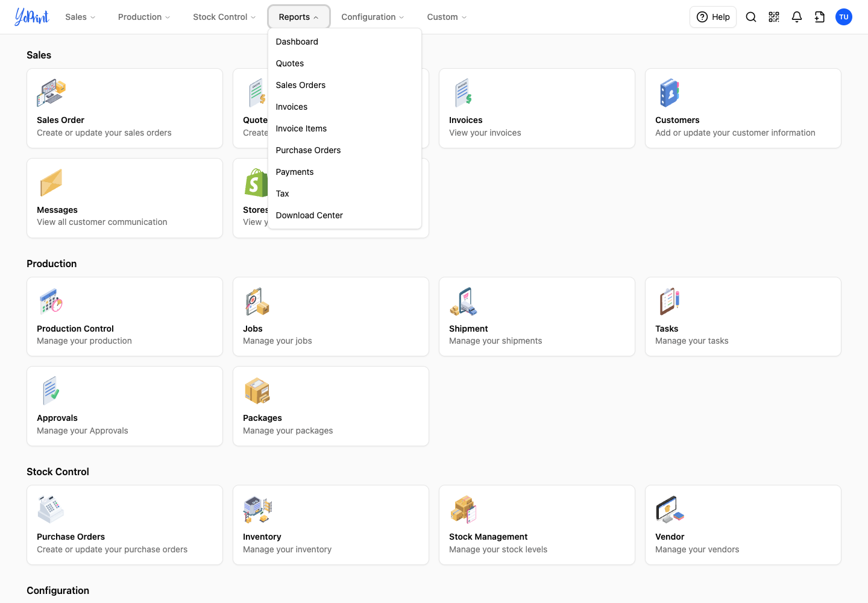Choose Invoice Items report

pos(345,128)
